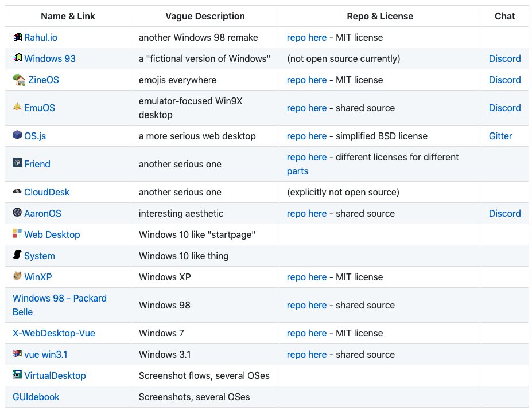
Task: Open the vue win3.1 link
Action: pos(46,355)
